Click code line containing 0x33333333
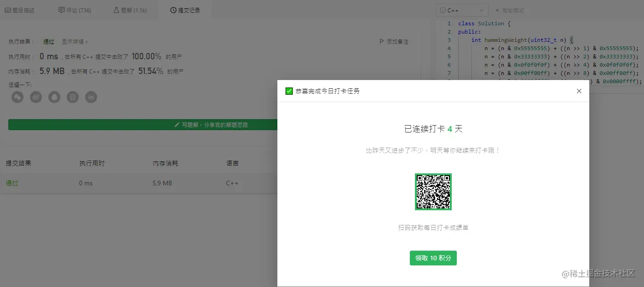The height and width of the screenshot is (287, 644). tap(562, 57)
